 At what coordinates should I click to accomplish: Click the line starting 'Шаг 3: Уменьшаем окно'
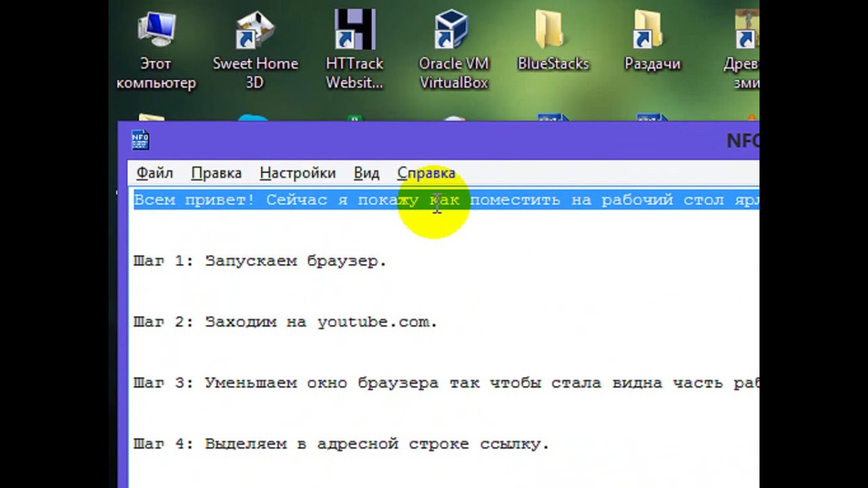446,383
